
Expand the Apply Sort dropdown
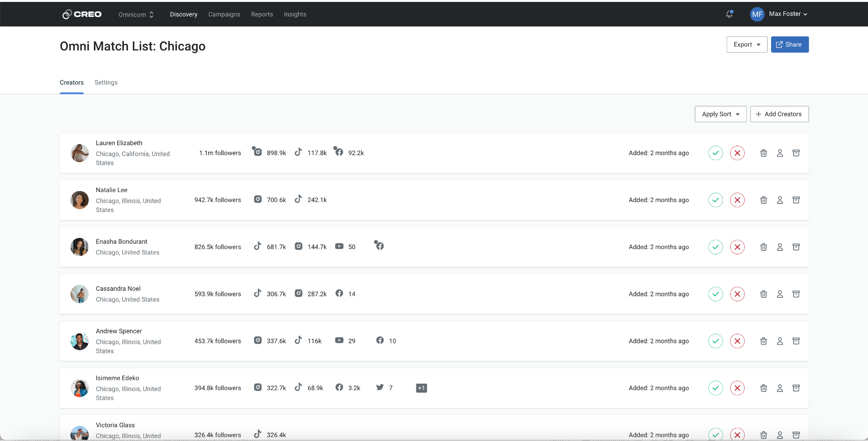pyautogui.click(x=720, y=114)
